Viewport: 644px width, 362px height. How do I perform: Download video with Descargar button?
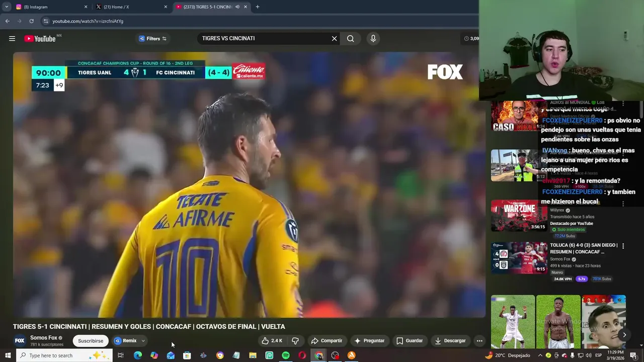click(450, 340)
